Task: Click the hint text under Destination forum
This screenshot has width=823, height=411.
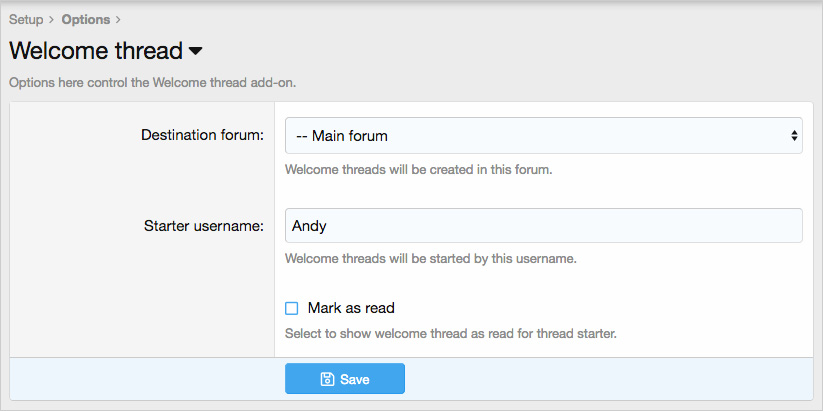Action: [418, 169]
